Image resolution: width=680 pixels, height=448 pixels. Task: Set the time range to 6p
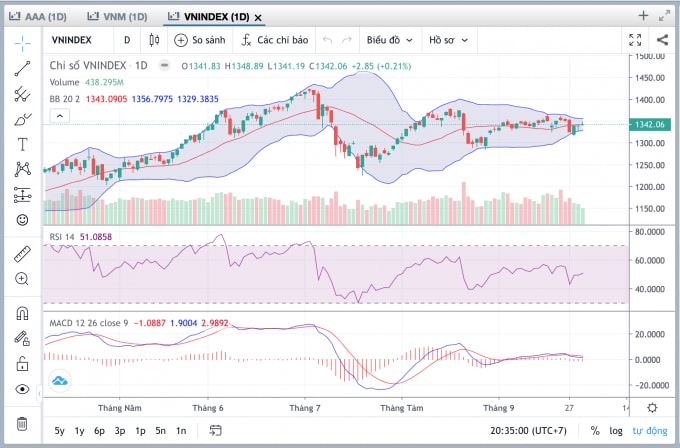click(x=99, y=431)
